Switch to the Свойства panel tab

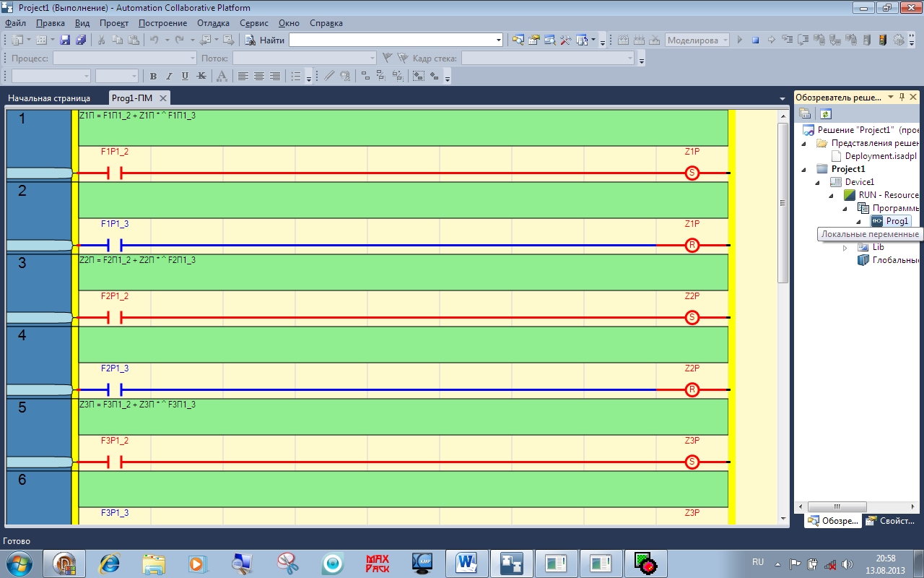click(891, 520)
